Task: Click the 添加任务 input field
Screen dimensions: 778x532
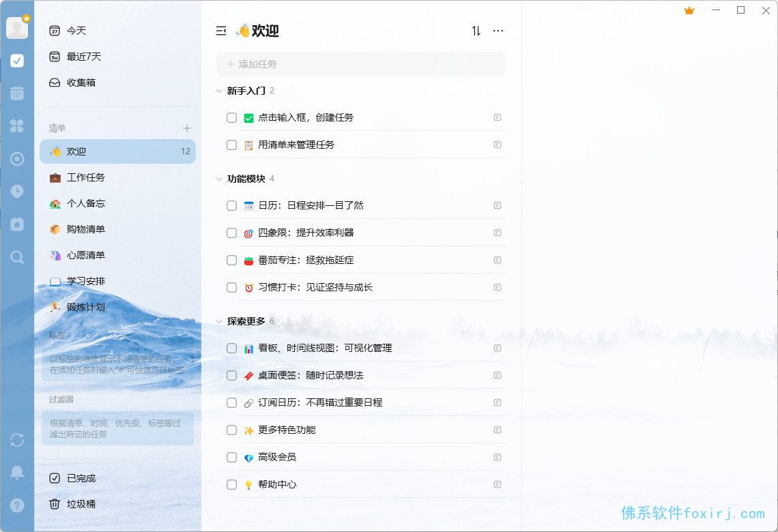Action: [x=361, y=64]
